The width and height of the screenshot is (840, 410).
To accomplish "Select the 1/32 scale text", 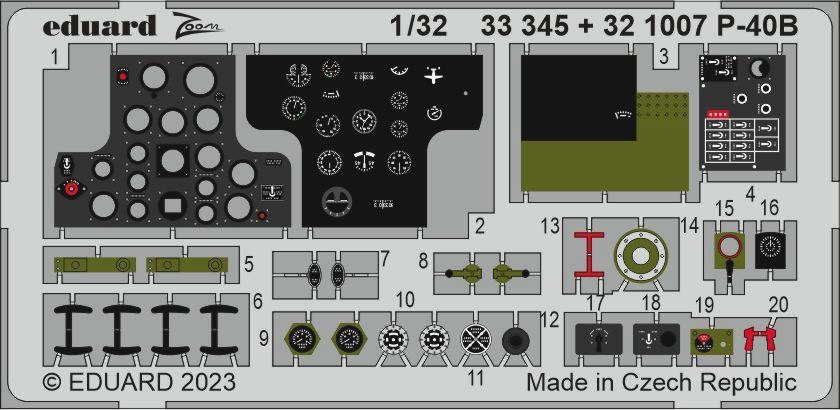I will pyautogui.click(x=418, y=26).
